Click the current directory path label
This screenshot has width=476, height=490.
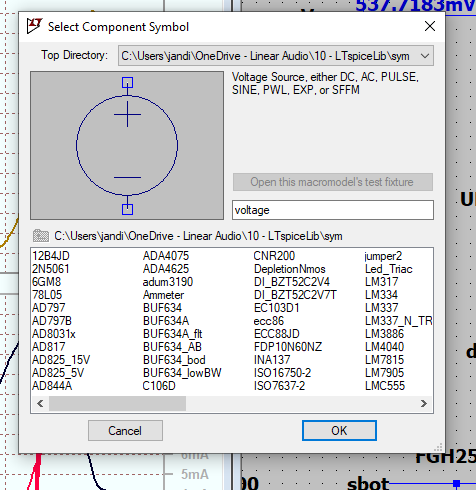pos(198,236)
